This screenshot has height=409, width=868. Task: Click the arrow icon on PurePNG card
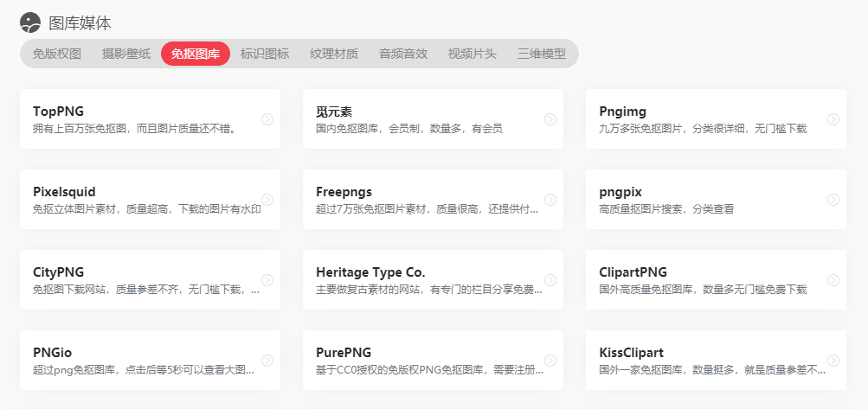550,361
